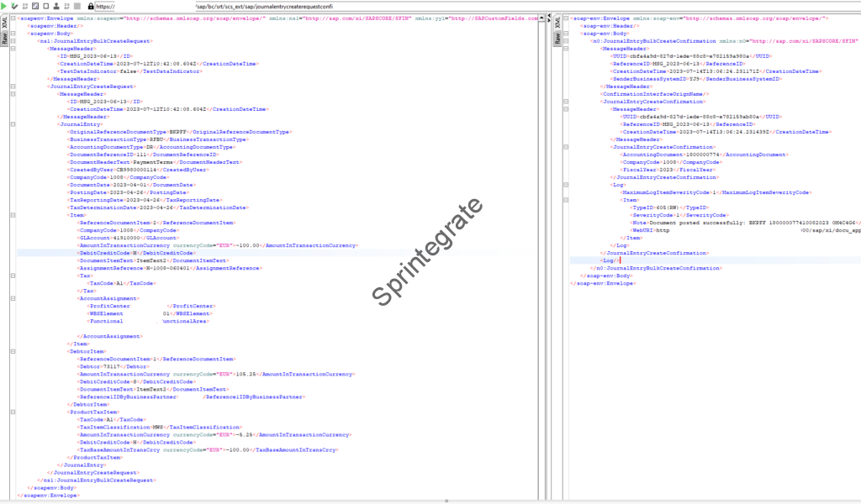Click the second toolbar icon beside the green arrow
This screenshot has height=504, width=861.
[14, 6]
